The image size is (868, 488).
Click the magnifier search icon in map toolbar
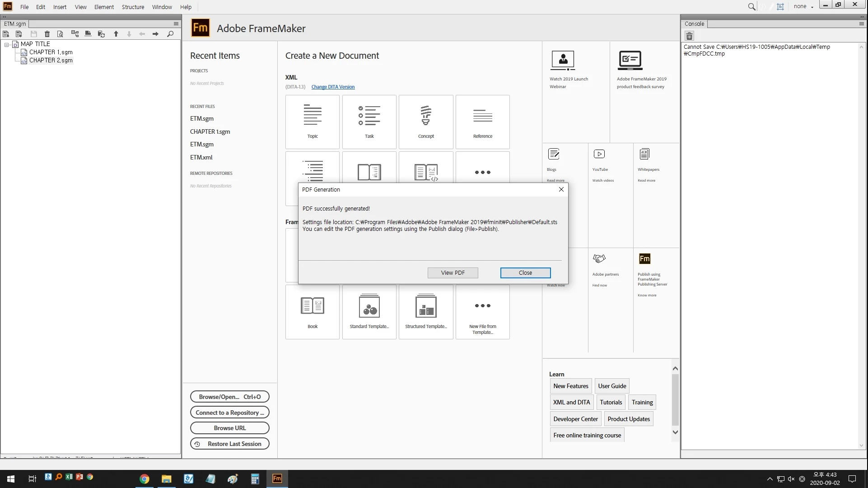click(170, 34)
